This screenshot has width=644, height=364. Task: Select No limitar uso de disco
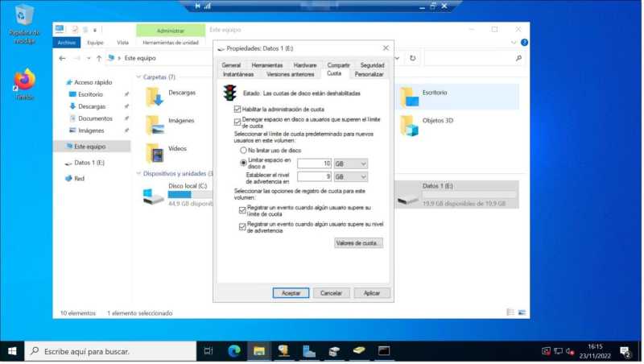pyautogui.click(x=244, y=151)
